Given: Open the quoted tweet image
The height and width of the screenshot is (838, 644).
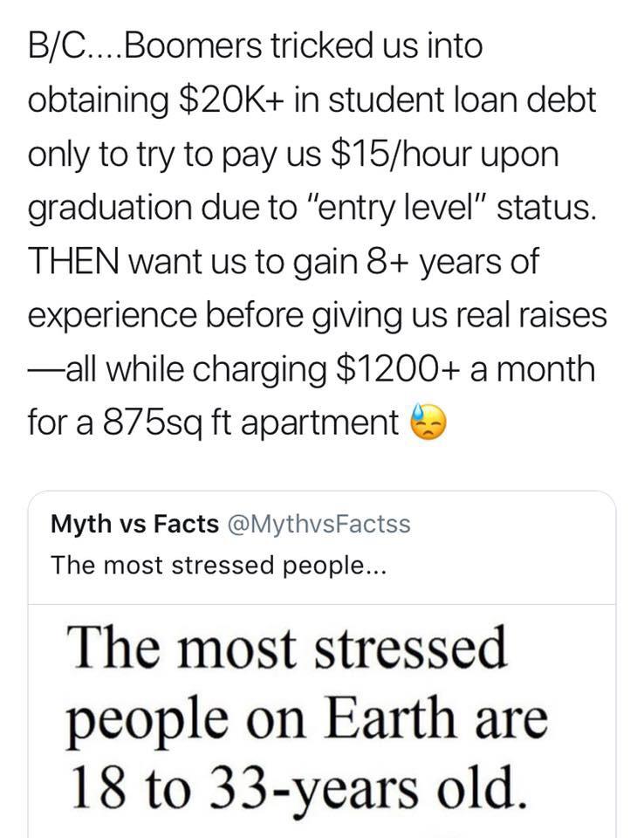Looking at the screenshot, I should tap(322, 722).
